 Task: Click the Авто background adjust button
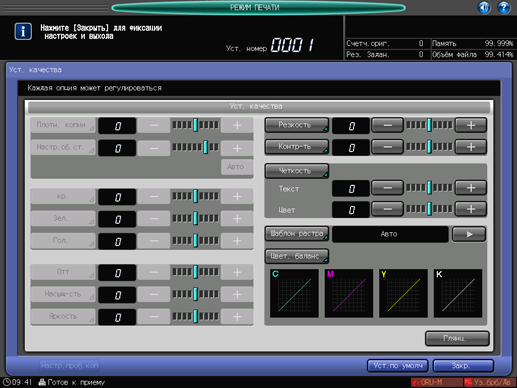(x=236, y=167)
